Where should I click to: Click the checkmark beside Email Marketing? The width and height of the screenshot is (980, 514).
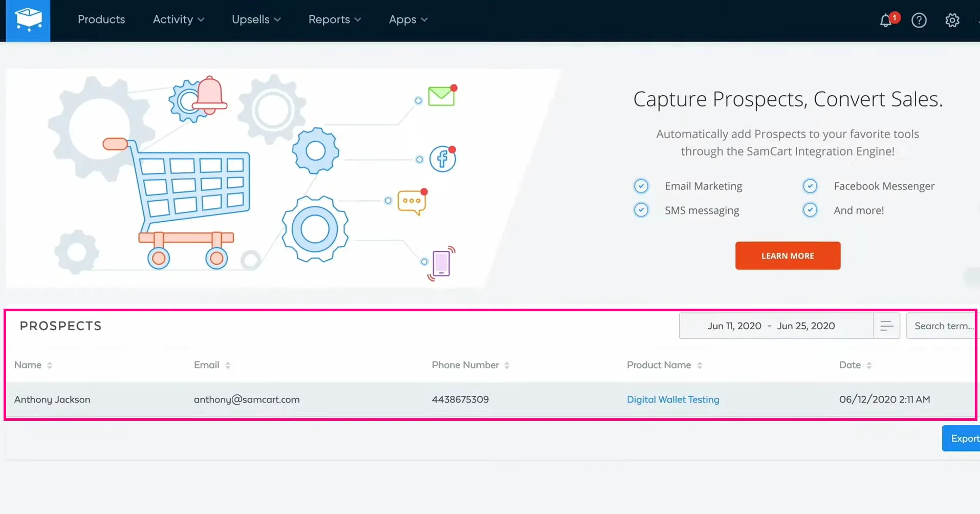coord(641,186)
